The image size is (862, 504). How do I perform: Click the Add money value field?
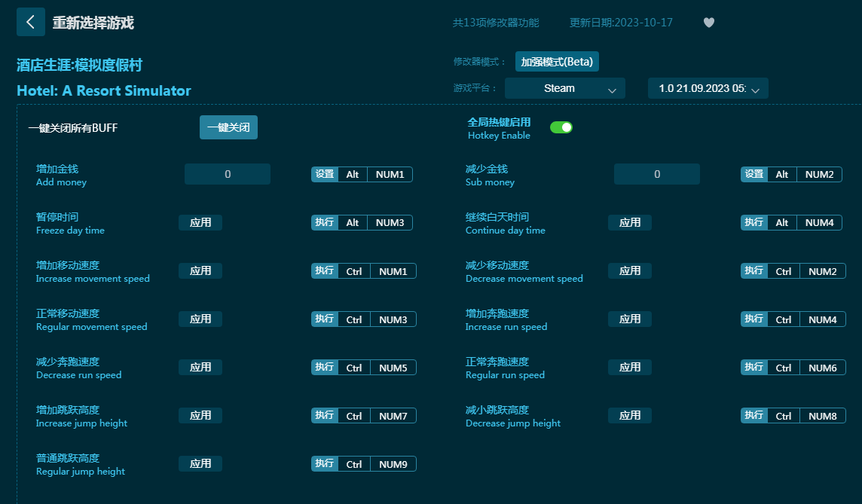228,174
